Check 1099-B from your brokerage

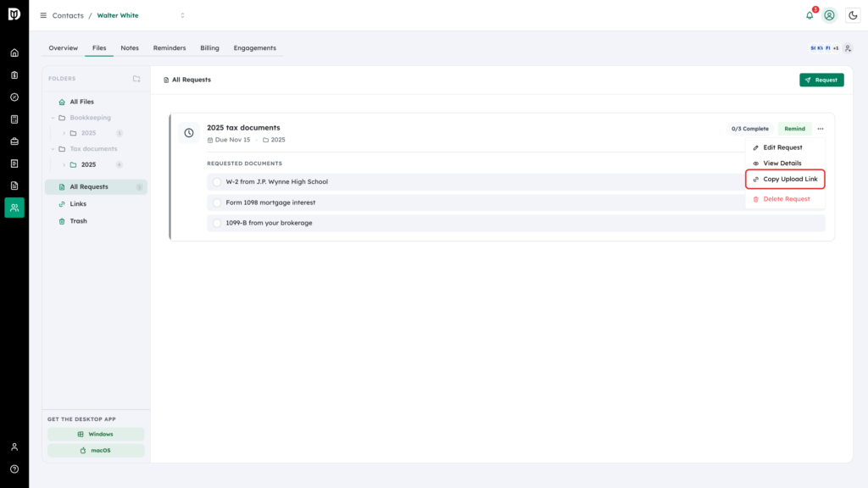pyautogui.click(x=217, y=223)
